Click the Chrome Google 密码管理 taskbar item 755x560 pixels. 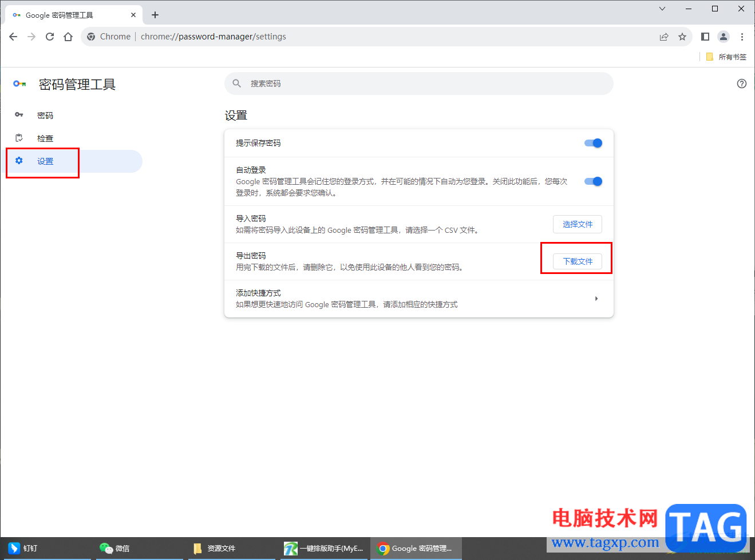coord(416,548)
